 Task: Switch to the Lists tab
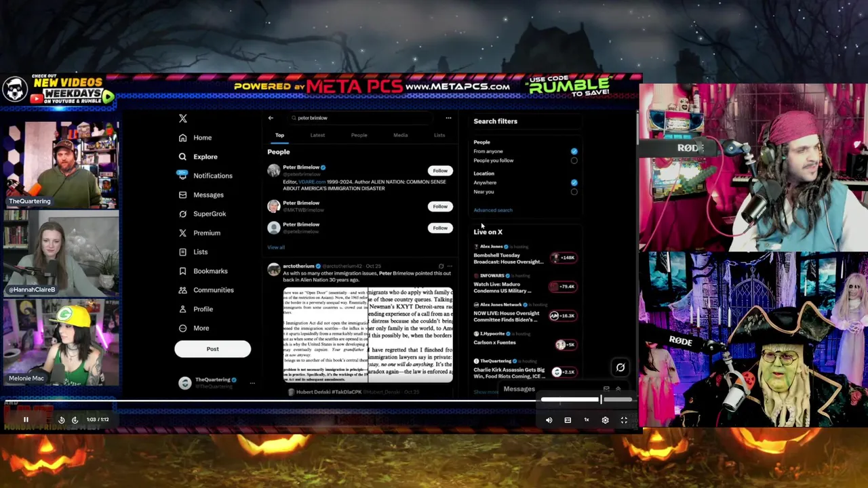coord(439,135)
